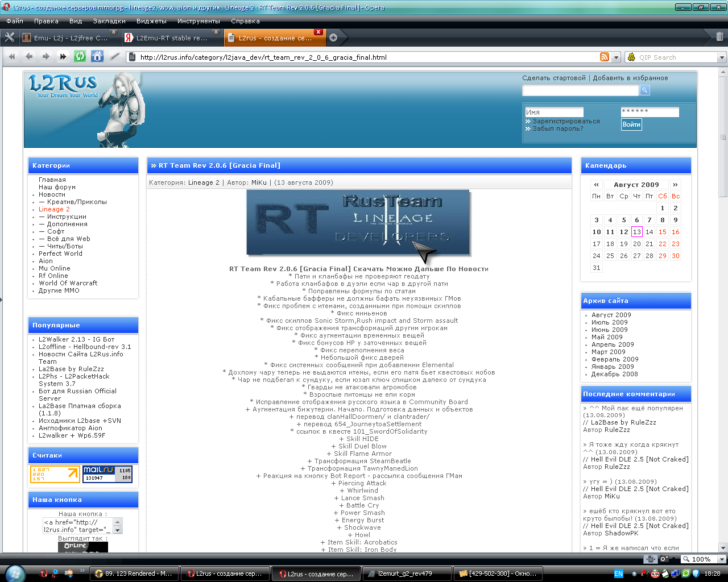Open author MiKu profile link

coord(259,182)
